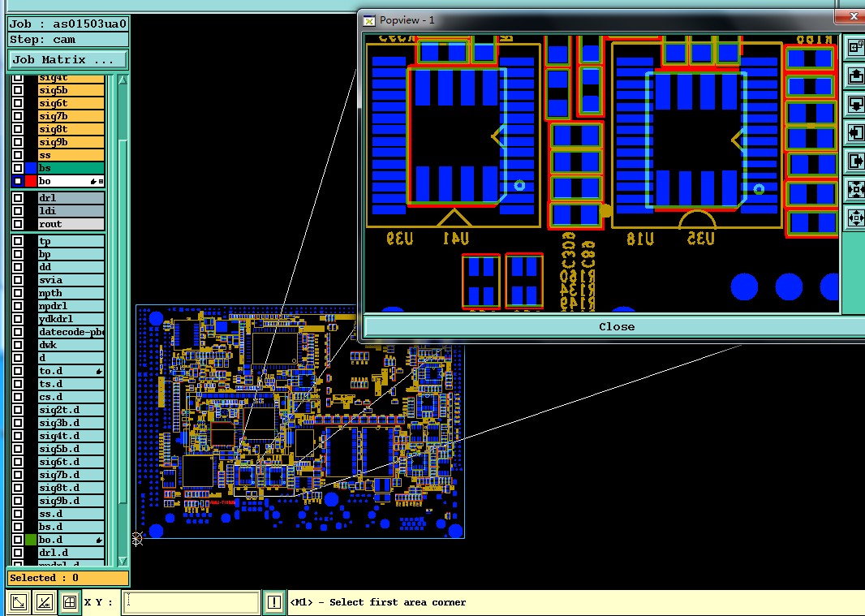The width and height of the screenshot is (865, 616).
Task: Toggle the bs layer checkbox
Action: (18, 168)
